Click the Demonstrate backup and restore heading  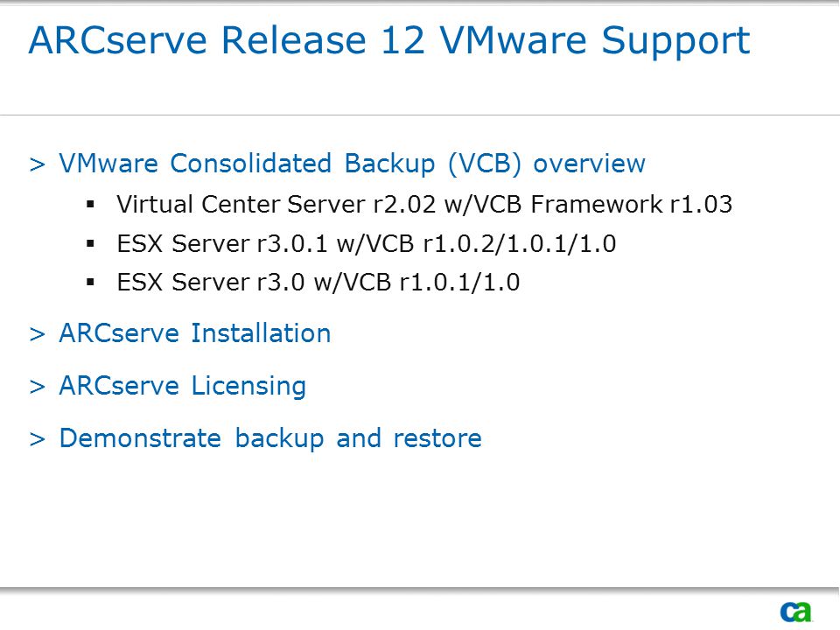click(270, 438)
